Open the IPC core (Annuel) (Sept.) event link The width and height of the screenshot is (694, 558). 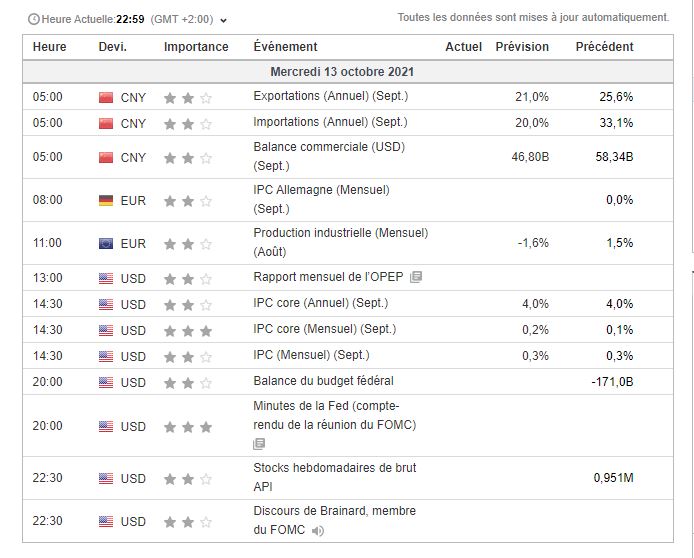point(321,303)
